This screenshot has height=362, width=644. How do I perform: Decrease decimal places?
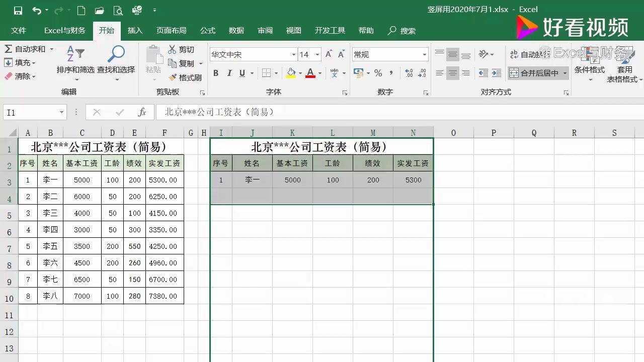pyautogui.click(x=423, y=73)
